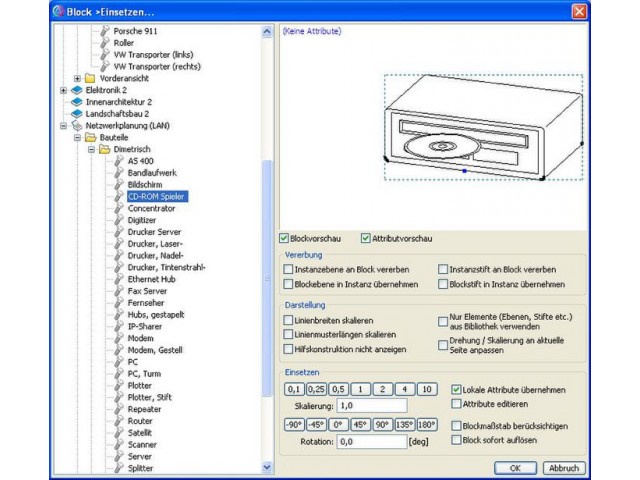
Task: Click the block icon beside Plotter, Stift
Action: tap(119, 397)
